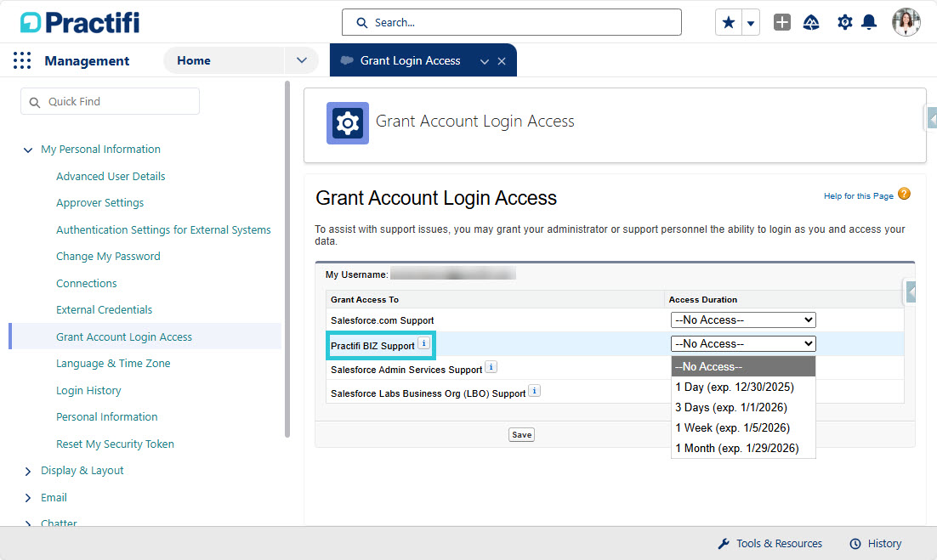The height and width of the screenshot is (560, 937).
Task: Open Tools & Resources in the utility bar
Action: pos(769,544)
